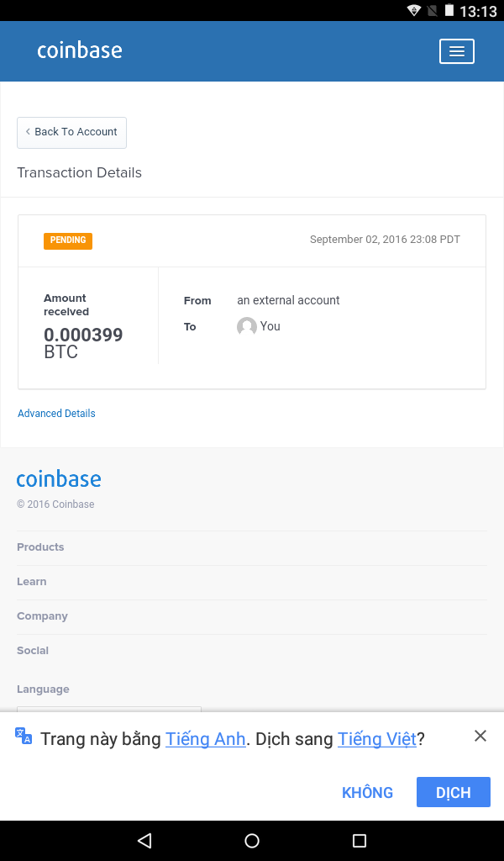This screenshot has width=504, height=861.
Task: Open Android recent apps square button
Action: (x=360, y=841)
